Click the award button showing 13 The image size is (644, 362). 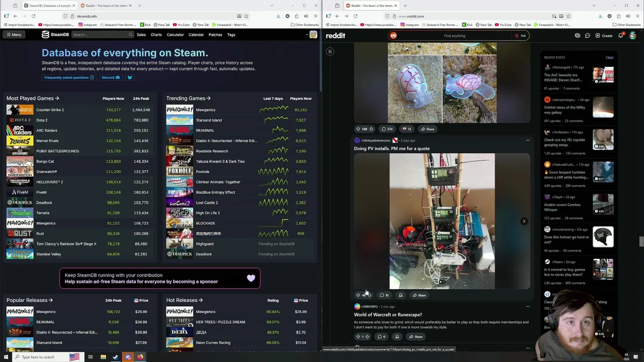click(x=406, y=129)
